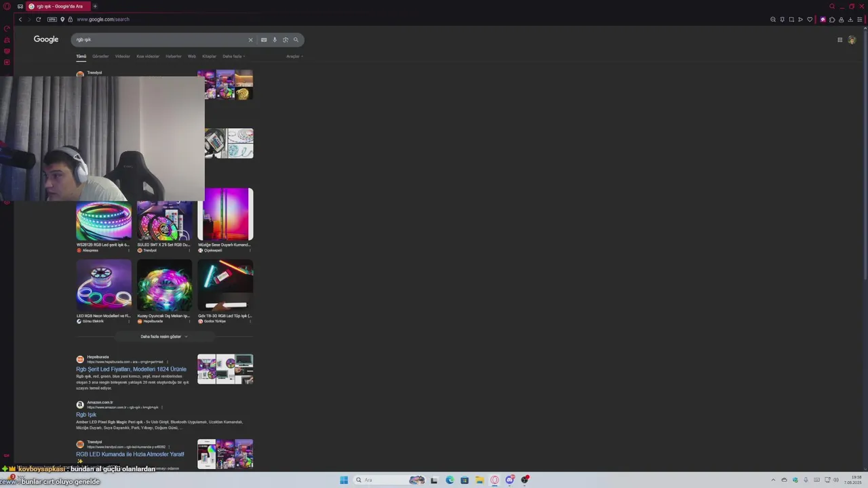Click the taskbar 'Ara' search box

(x=390, y=480)
